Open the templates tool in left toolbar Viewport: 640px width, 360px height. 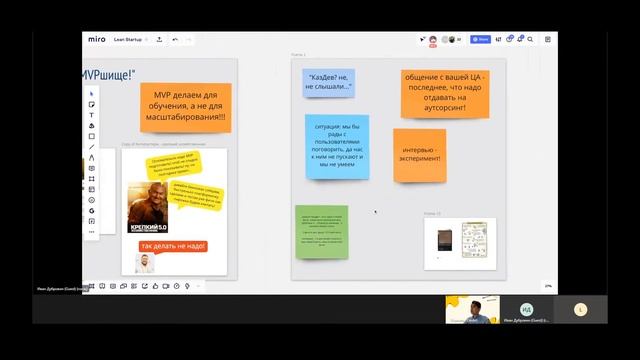[x=91, y=189]
